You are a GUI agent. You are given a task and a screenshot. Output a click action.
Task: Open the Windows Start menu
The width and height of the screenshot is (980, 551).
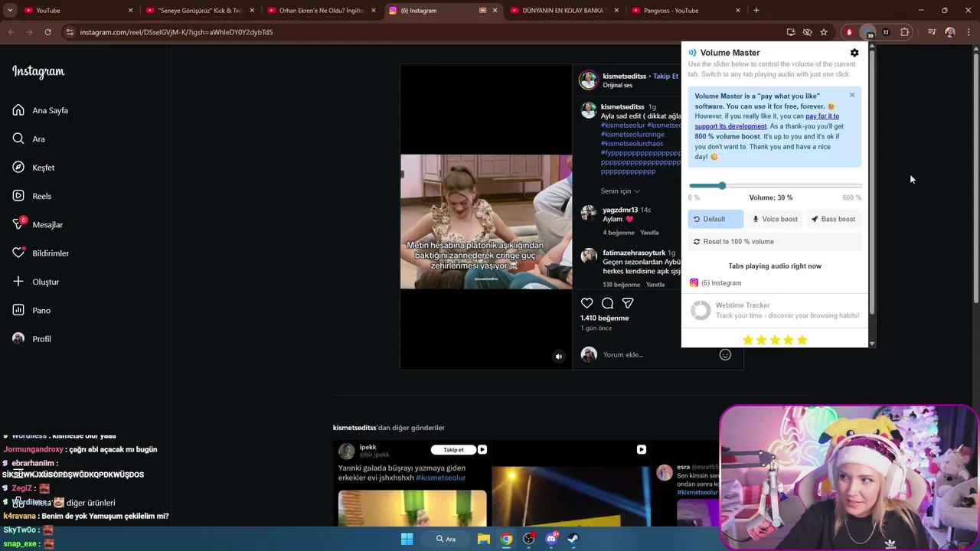[407, 539]
